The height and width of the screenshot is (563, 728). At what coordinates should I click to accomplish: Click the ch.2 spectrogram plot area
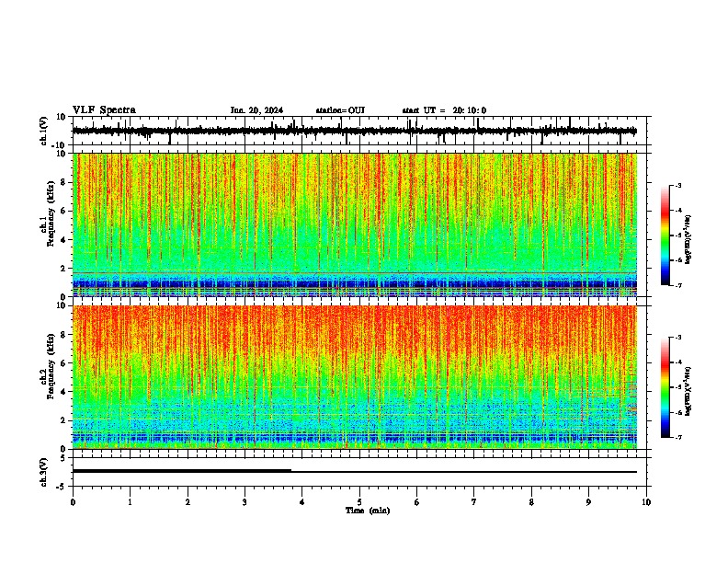(355, 377)
